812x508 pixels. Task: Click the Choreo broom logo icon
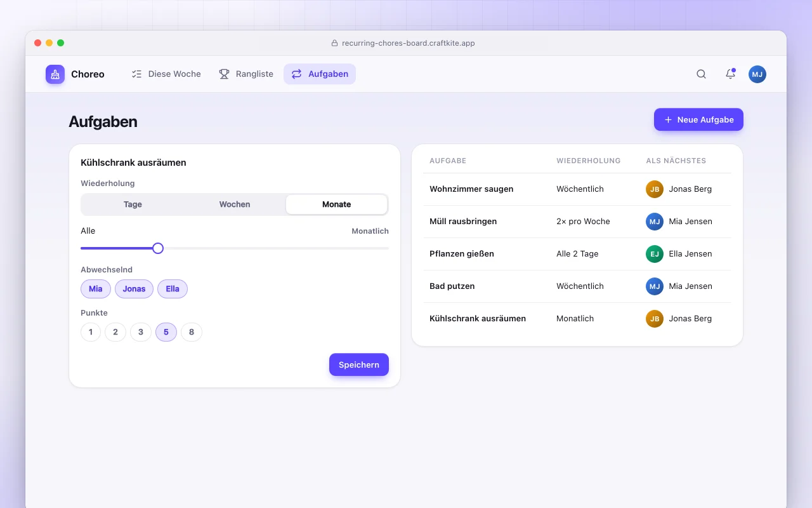coord(55,74)
